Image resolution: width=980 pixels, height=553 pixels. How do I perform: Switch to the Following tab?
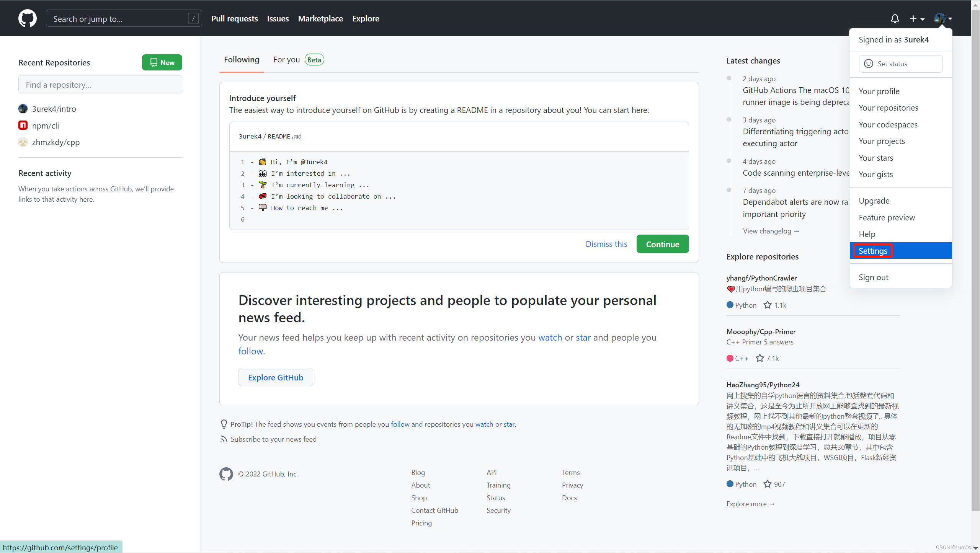click(242, 60)
